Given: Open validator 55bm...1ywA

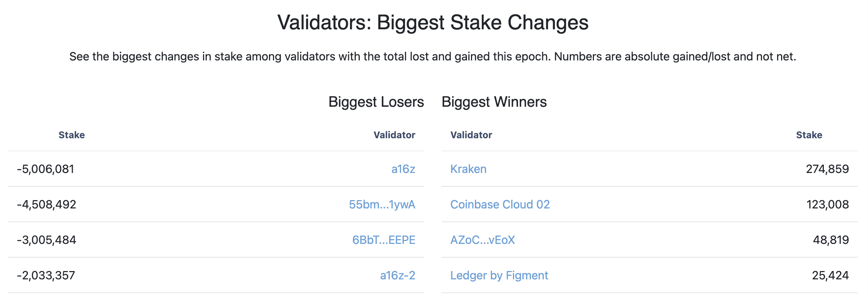Looking at the screenshot, I should (x=382, y=204).
